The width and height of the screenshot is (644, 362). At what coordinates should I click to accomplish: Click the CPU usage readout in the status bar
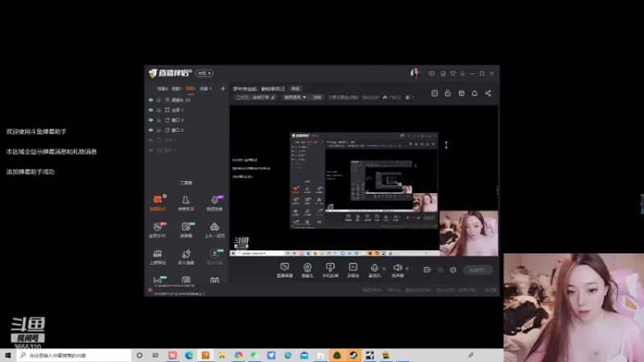coord(444,290)
